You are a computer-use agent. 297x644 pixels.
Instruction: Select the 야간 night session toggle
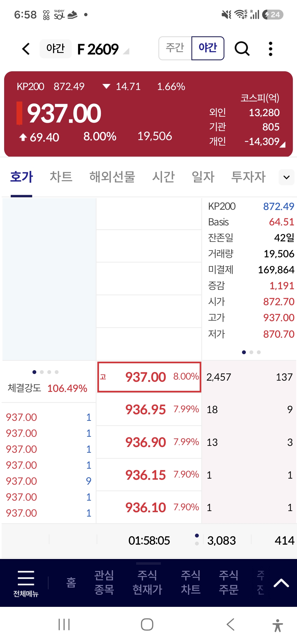[208, 48]
